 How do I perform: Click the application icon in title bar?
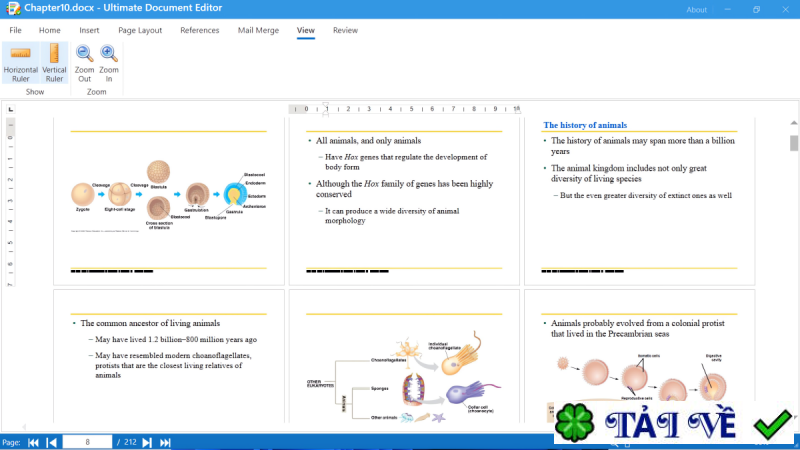click(x=12, y=8)
